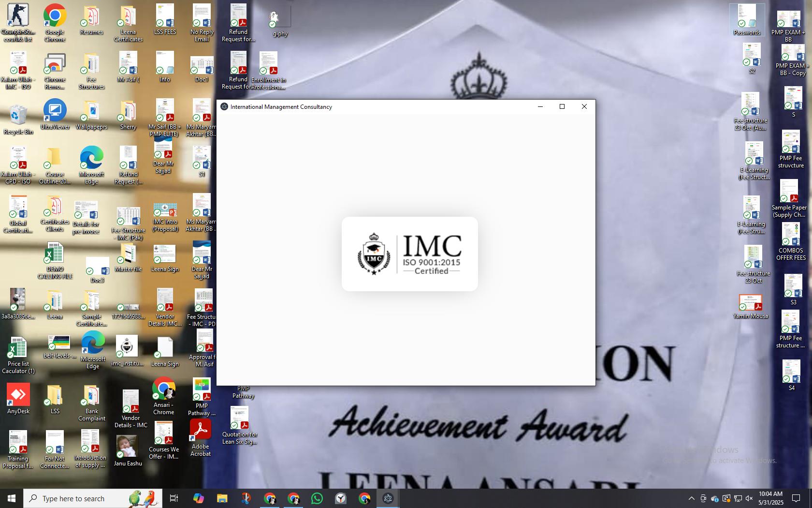The image size is (812, 508).
Task: Select the Doc1 Word document
Action: coord(202,69)
